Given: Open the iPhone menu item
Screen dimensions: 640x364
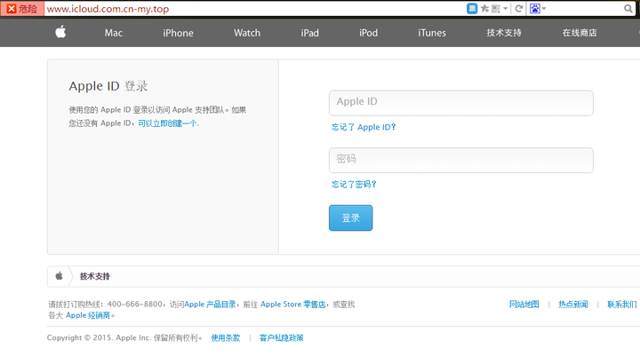Looking at the screenshot, I should (x=178, y=33).
